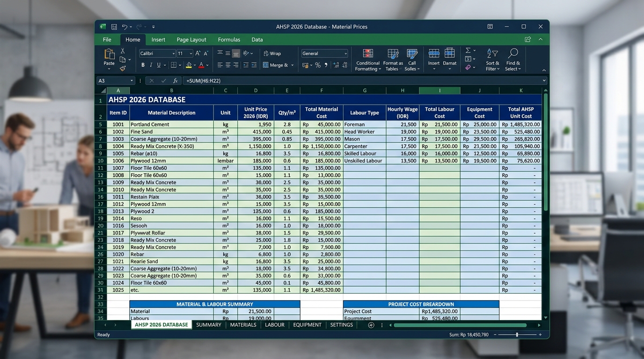Image resolution: width=644 pixels, height=359 pixels.
Task: Click the Redo arrow icon
Action: (x=139, y=27)
